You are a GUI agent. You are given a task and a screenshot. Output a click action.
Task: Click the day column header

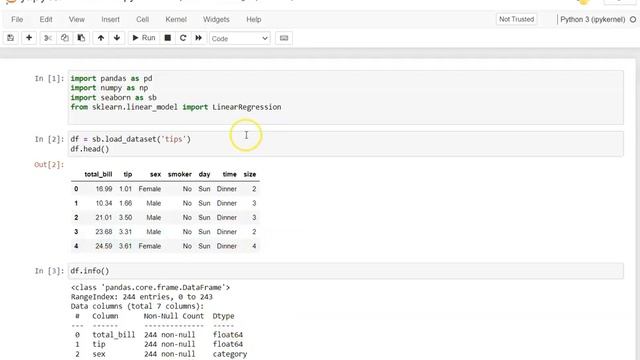[x=204, y=174]
